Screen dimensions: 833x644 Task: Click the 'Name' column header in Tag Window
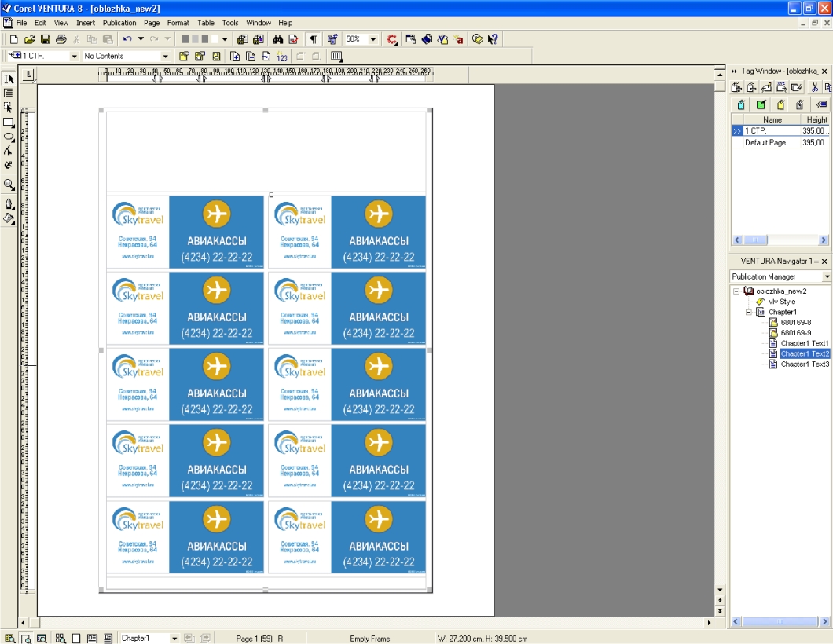(772, 120)
